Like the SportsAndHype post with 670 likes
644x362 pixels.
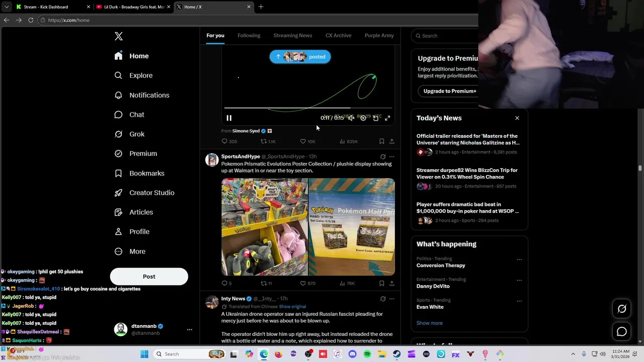307,283
